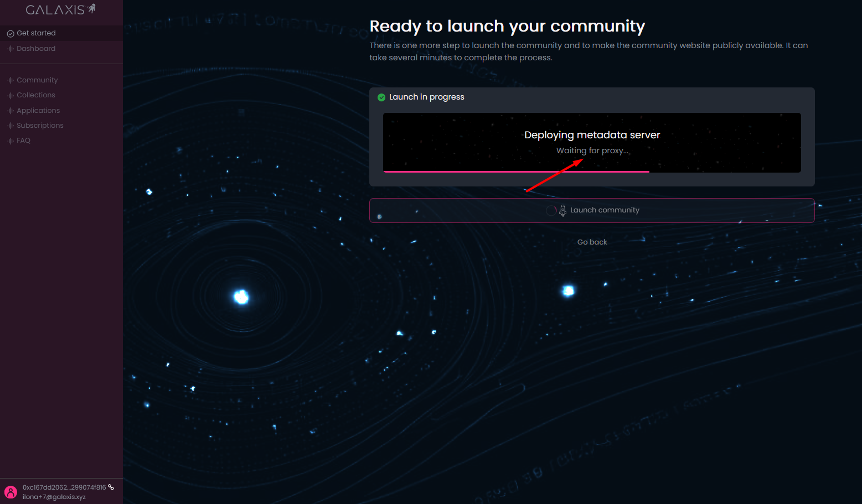Viewport: 862px width, 504px height.
Task: Click the loading spinner in Launch community button
Action: pos(551,210)
